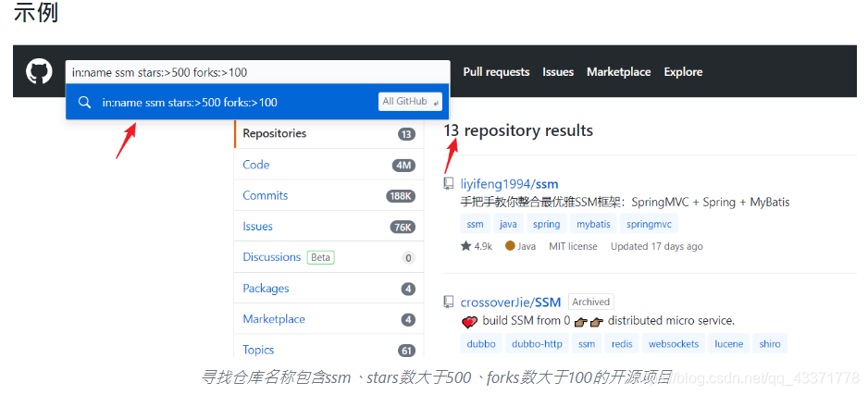Open the liyifeng1994/ssm repository link
Screen dimensions: 868x395
(x=509, y=184)
